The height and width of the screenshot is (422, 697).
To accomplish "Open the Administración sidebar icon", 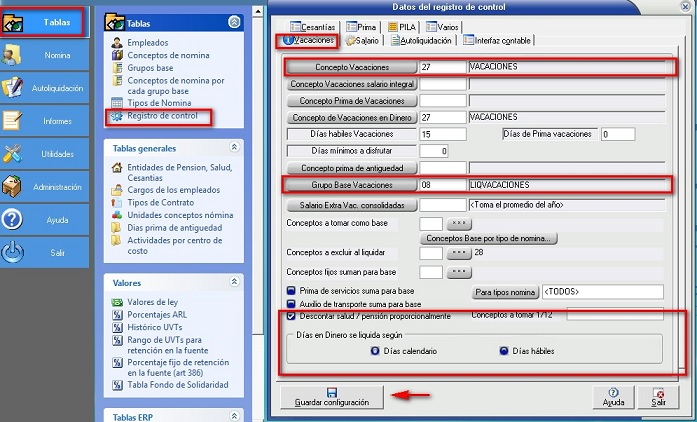I will (14, 187).
